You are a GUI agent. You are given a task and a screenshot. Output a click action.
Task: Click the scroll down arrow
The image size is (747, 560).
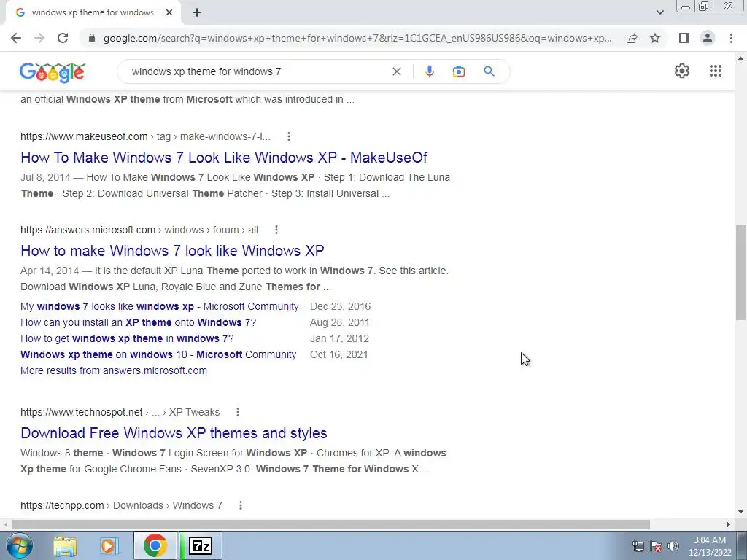coord(740,512)
